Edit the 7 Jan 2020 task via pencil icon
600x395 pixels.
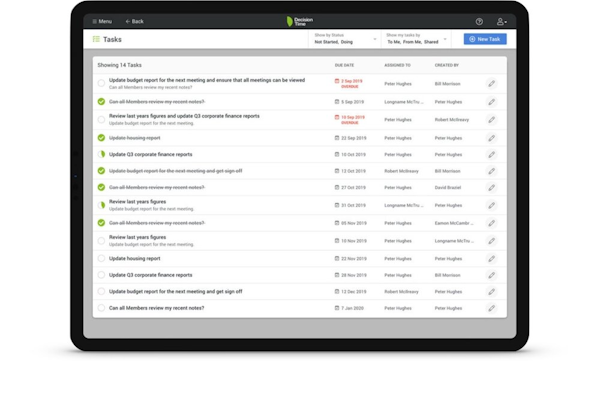click(x=491, y=308)
